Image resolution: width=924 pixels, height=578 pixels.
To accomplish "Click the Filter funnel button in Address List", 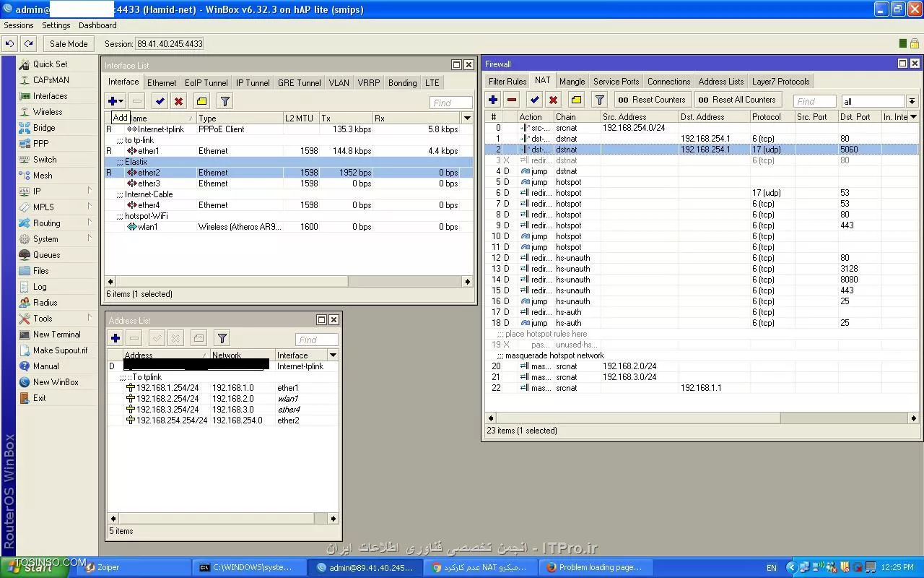I will pos(222,338).
